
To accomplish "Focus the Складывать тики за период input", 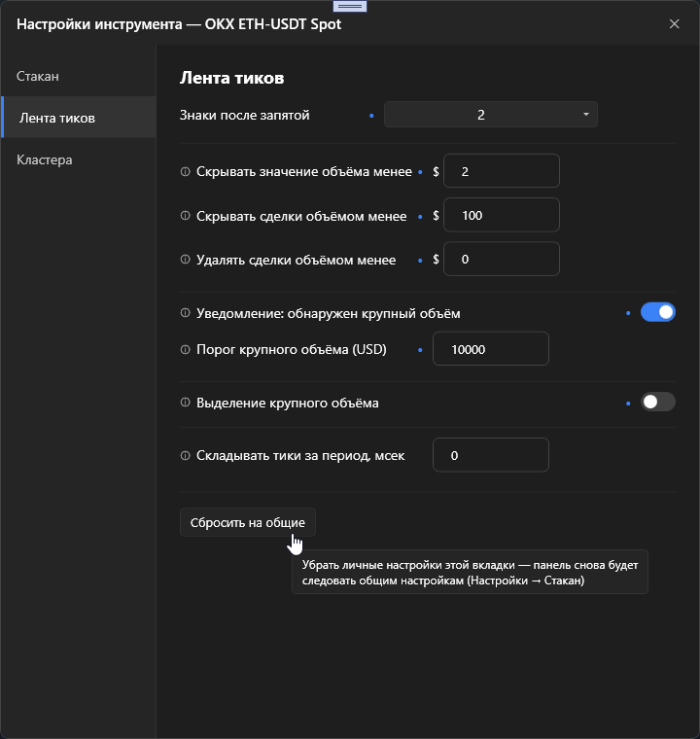I will (x=491, y=455).
